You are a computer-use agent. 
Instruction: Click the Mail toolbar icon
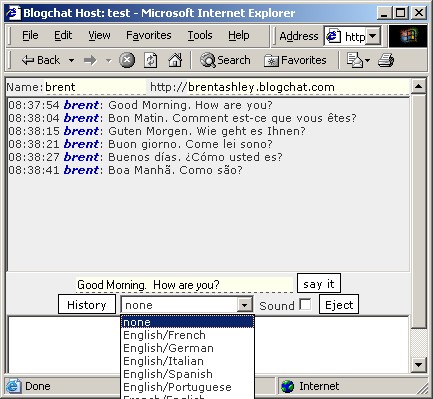354,60
